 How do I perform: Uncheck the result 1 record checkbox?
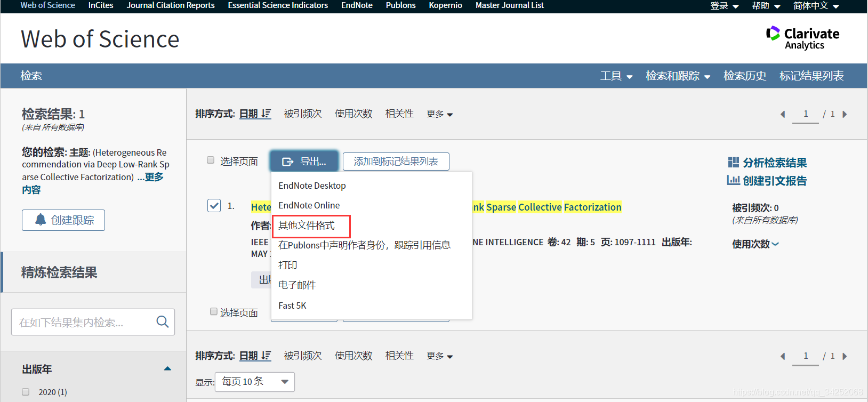214,205
